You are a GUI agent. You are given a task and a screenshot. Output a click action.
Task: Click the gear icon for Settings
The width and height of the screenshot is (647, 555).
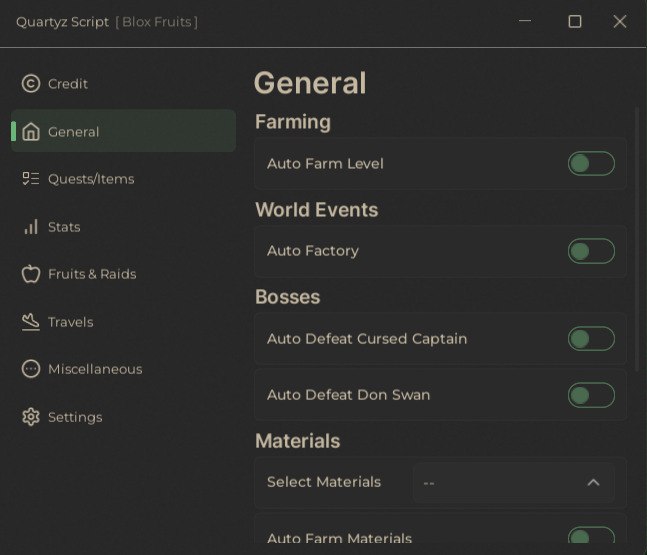(31, 417)
